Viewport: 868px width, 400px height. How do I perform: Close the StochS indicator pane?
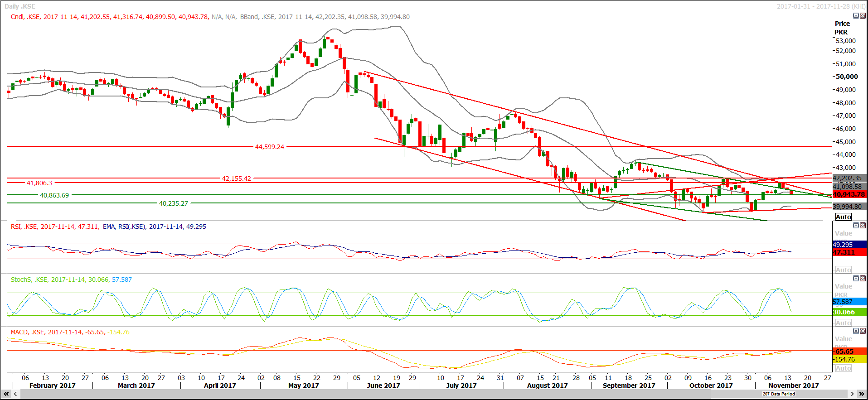pyautogui.click(x=863, y=279)
